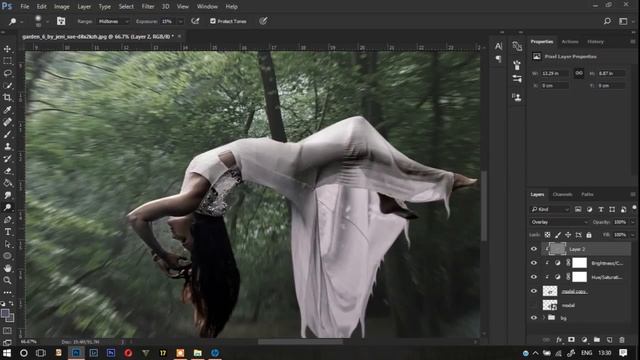
Task: Lock transparent pixels
Action: [547, 235]
